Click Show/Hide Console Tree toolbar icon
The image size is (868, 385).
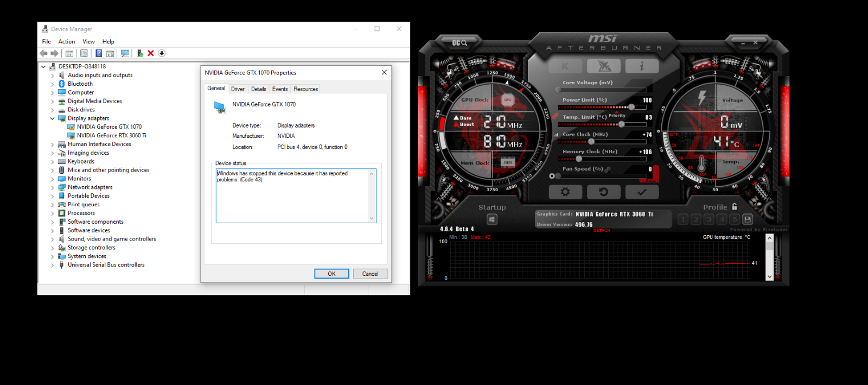coord(69,53)
